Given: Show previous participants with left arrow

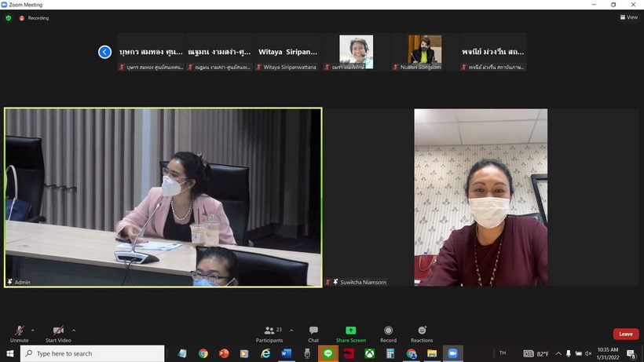Looking at the screenshot, I should (104, 52).
